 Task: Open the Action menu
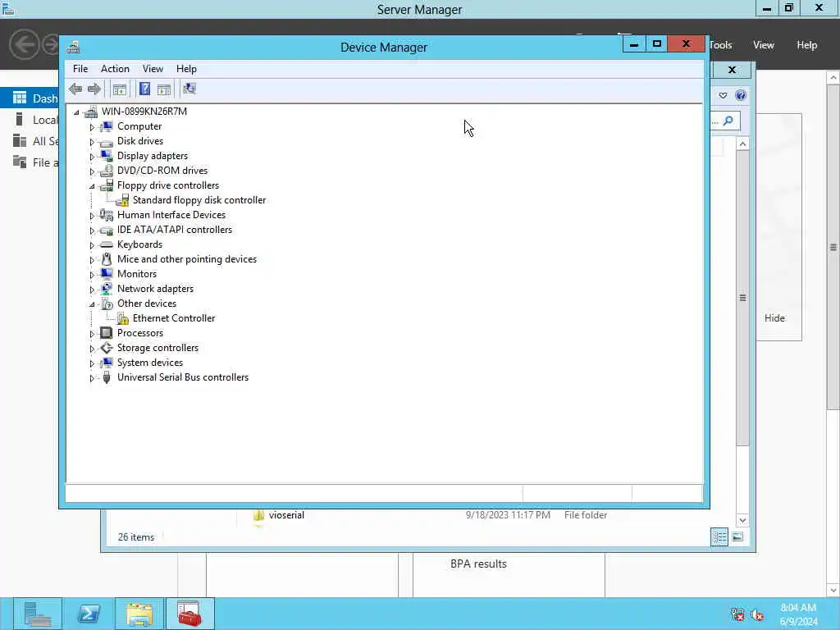[x=115, y=69]
